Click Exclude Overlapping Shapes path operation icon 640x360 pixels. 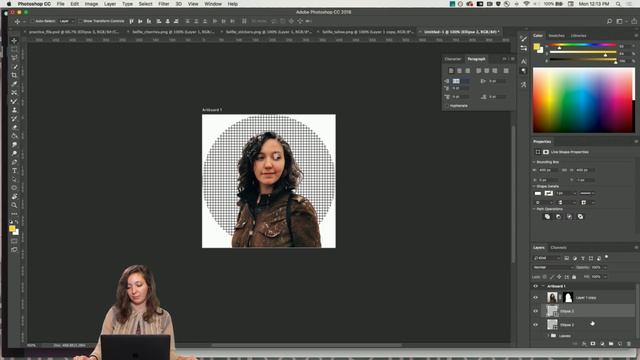coord(580,217)
